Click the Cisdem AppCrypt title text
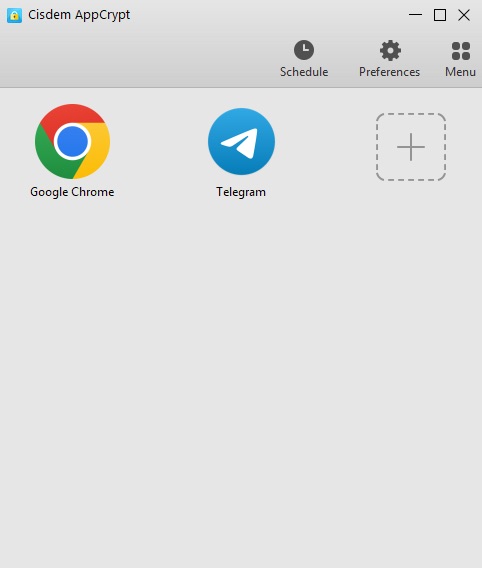This screenshot has width=482, height=568. click(x=79, y=15)
